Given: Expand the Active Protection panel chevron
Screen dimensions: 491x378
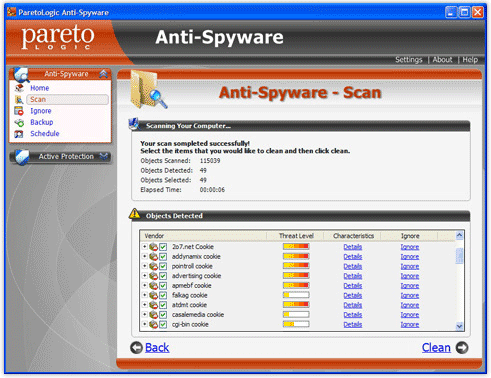Looking at the screenshot, I should click(104, 156).
